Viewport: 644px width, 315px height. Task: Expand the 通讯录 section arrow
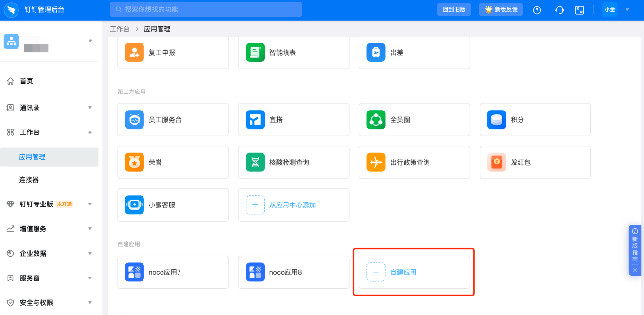pyautogui.click(x=90, y=108)
